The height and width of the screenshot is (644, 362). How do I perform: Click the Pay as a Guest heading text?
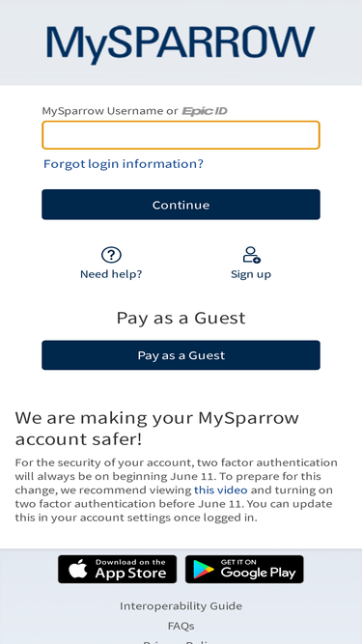point(181,318)
